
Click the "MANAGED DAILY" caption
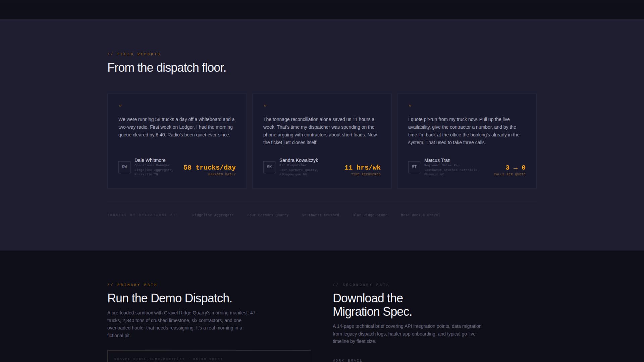[x=222, y=174]
